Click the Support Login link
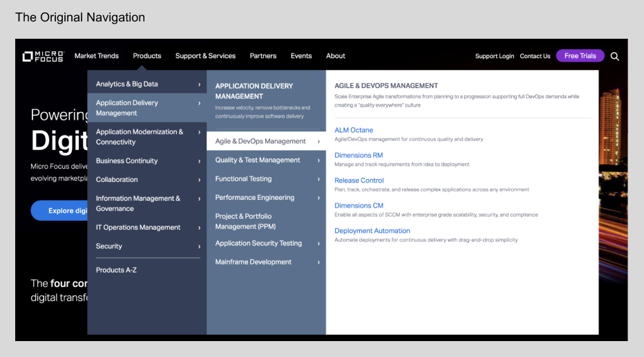The image size is (644, 357). click(495, 56)
